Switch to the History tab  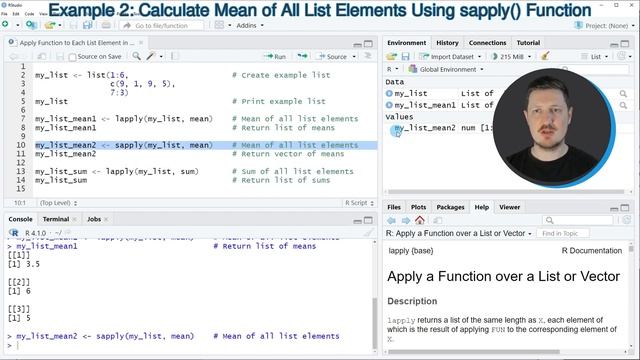[447, 42]
